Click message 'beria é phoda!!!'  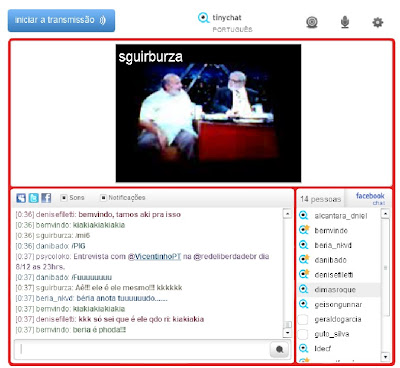[x=99, y=330]
